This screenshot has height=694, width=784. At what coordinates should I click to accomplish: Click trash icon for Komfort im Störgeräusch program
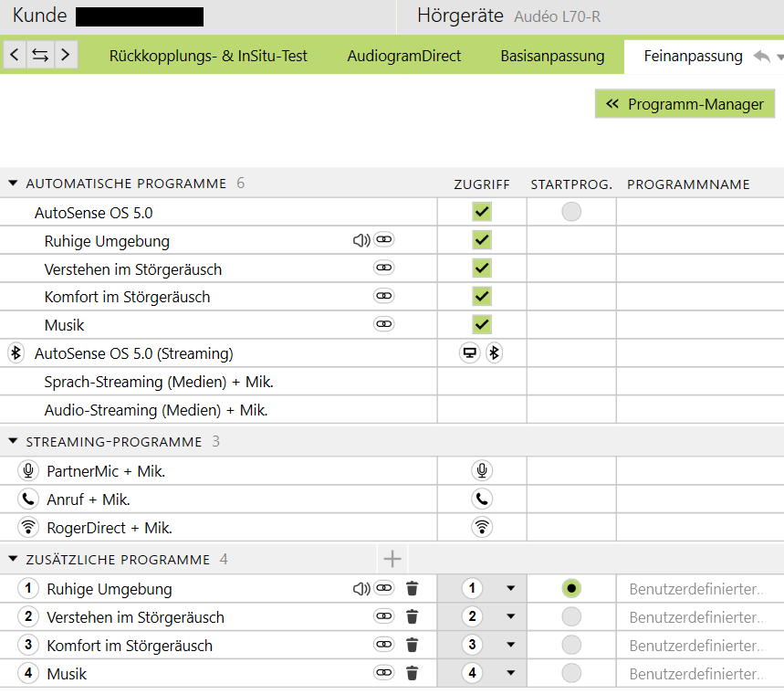tap(412, 646)
